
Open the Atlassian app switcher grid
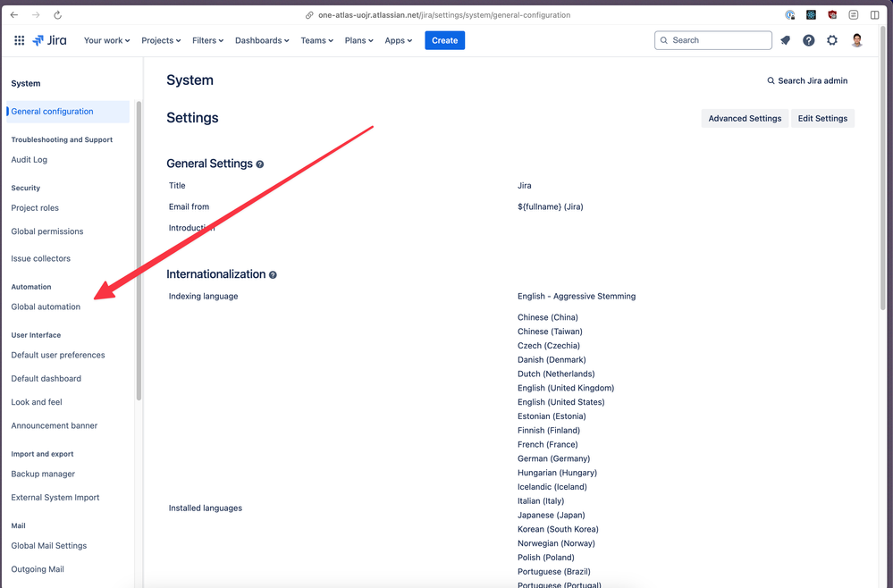[19, 40]
